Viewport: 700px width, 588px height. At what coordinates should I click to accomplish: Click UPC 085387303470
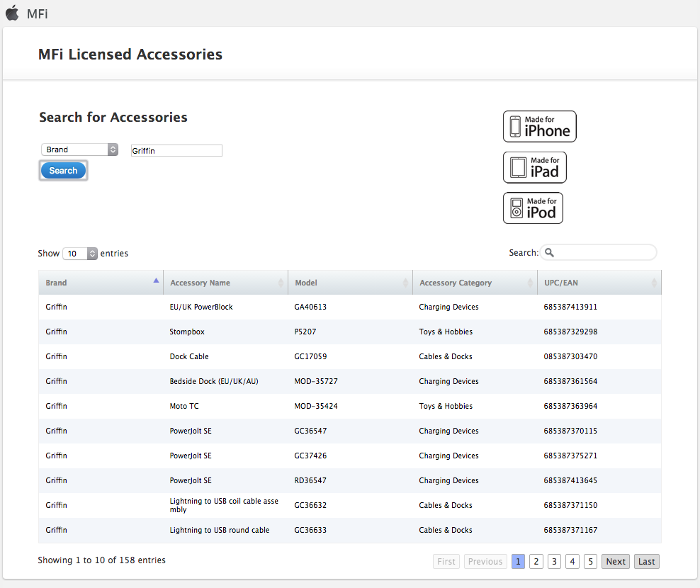pyautogui.click(x=570, y=357)
